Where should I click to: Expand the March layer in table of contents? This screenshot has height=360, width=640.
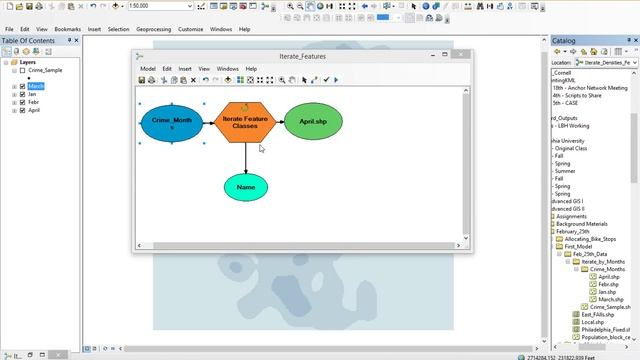(14, 87)
